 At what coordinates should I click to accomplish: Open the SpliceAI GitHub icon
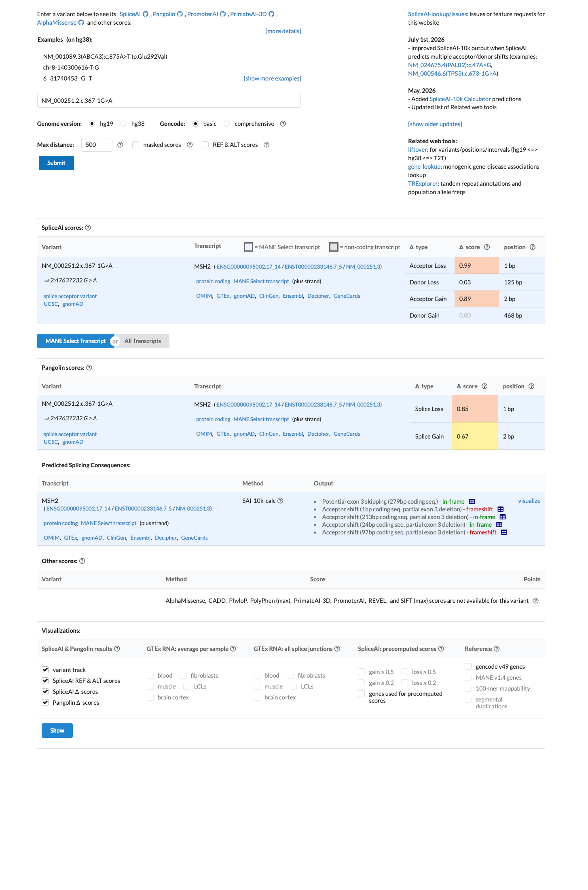(x=146, y=14)
